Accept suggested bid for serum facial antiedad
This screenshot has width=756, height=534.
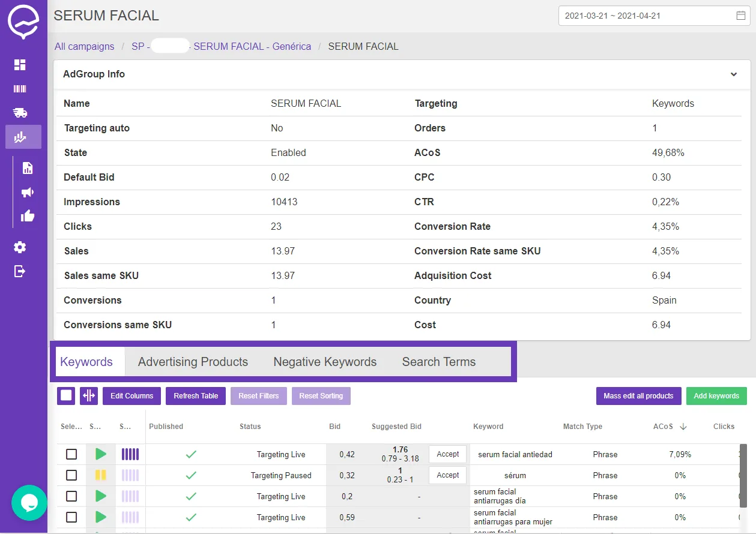[x=448, y=454]
